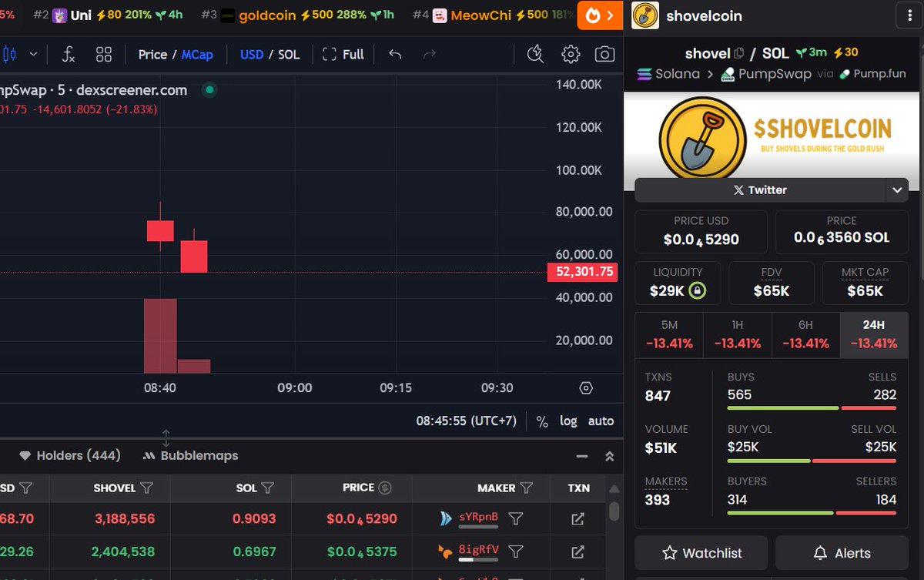Filter trades by maker 8igRfV
Image resolution: width=924 pixels, height=580 pixels.
tap(516, 552)
